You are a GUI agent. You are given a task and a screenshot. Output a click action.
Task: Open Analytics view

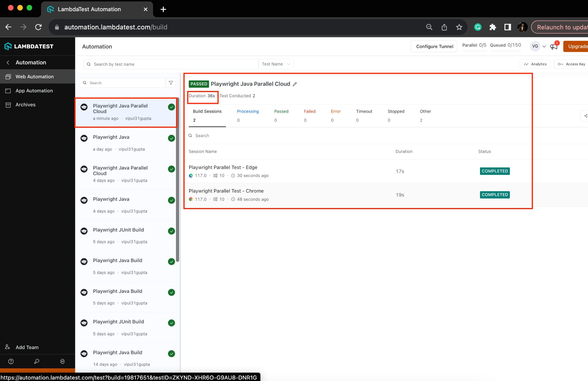tap(535, 64)
